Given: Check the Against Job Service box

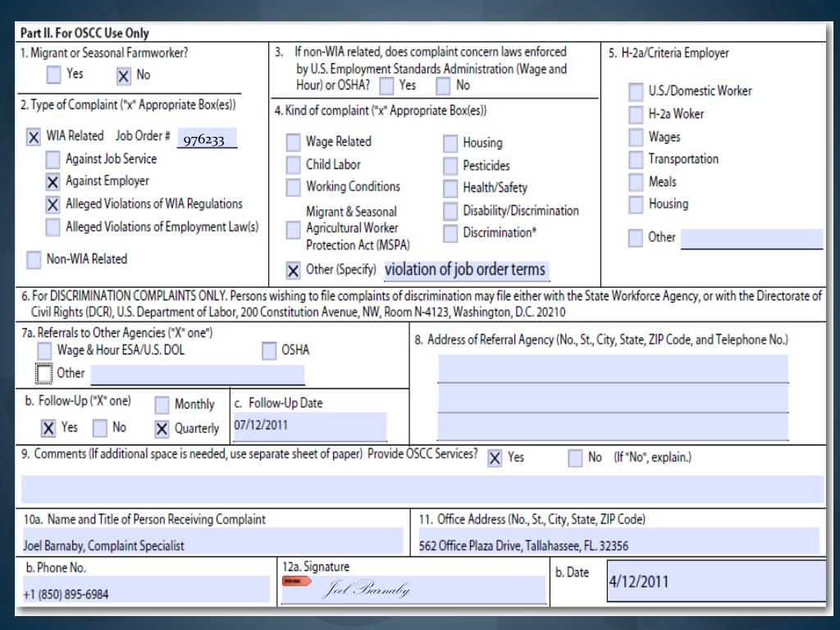Looking at the screenshot, I should (x=52, y=159).
